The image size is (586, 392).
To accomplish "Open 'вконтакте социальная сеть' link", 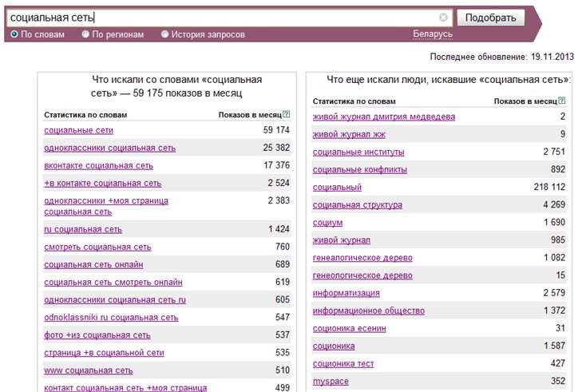I will [99, 165].
